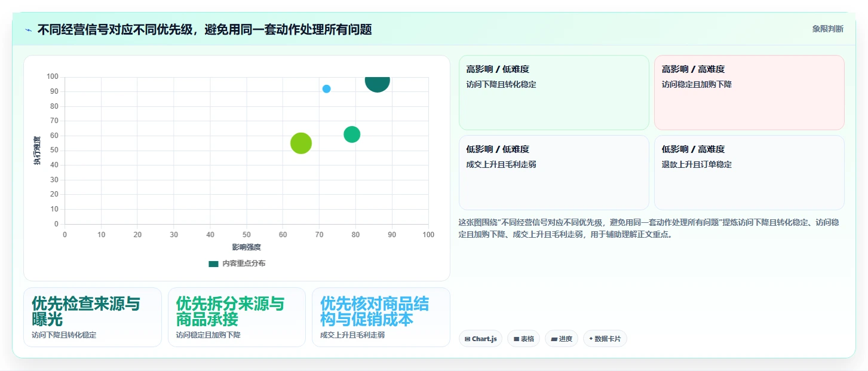
Task: Click the icon in the Chart.js chip
Action: coord(467,339)
